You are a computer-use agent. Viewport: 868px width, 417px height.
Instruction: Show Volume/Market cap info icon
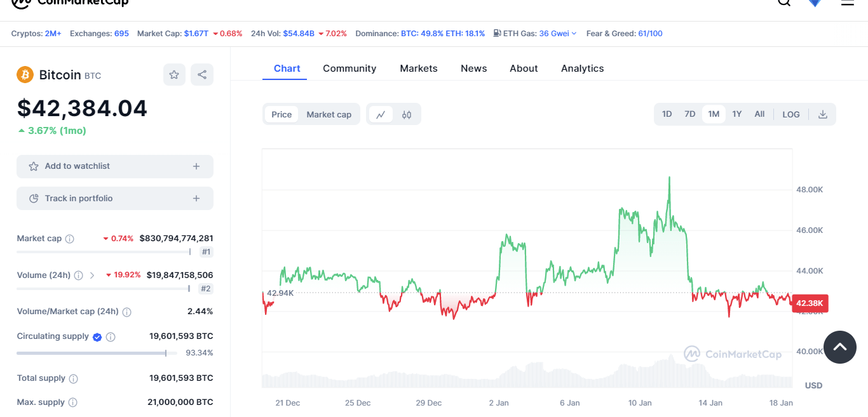click(x=126, y=312)
